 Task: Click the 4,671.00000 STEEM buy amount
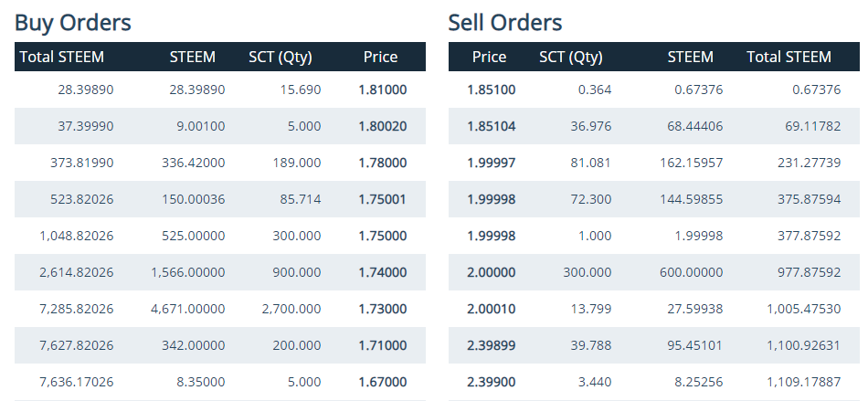(x=187, y=309)
